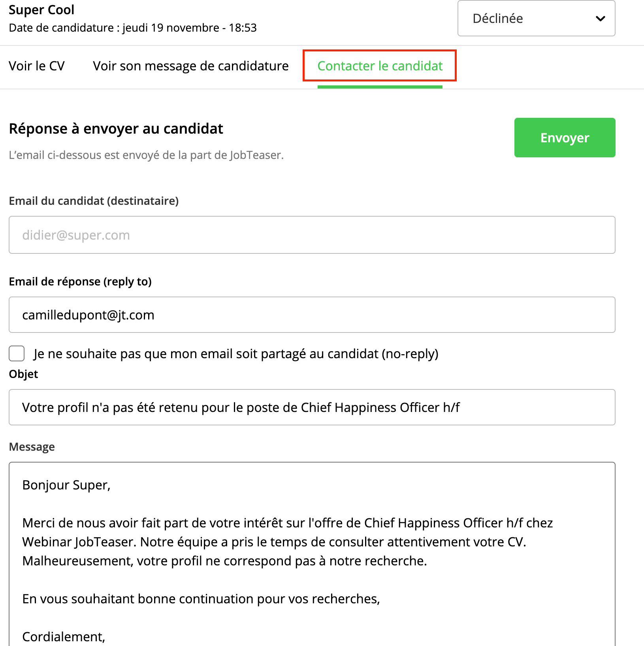644x646 pixels.
Task: Tick the no-reply email checkbox
Action: [16, 353]
